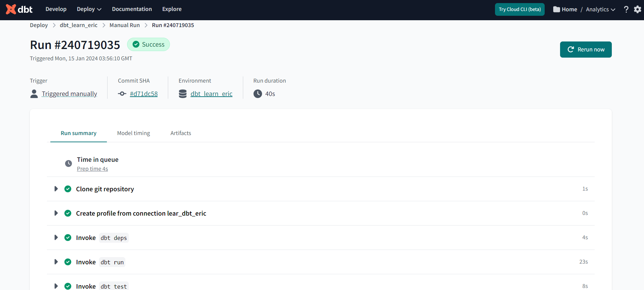
Task: Switch to the Model timing tab
Action: point(134,133)
